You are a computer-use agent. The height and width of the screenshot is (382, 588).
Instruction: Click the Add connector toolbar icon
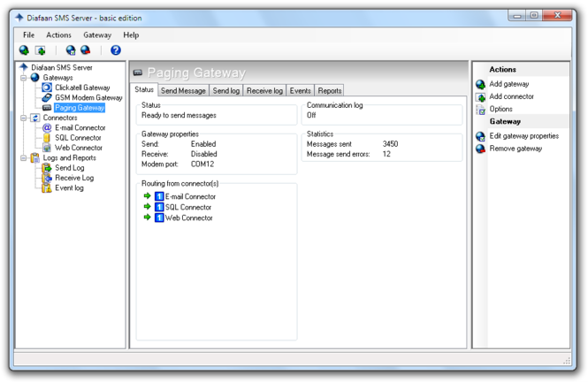[40, 50]
